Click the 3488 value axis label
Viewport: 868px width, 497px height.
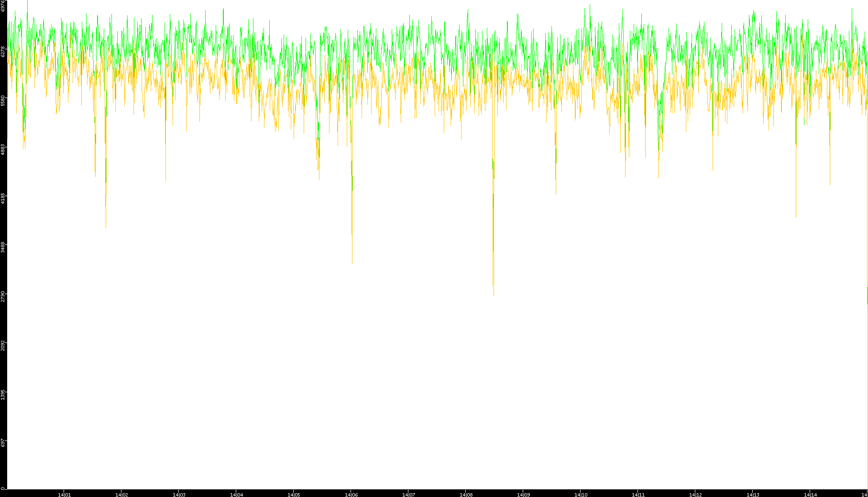coord(3,247)
